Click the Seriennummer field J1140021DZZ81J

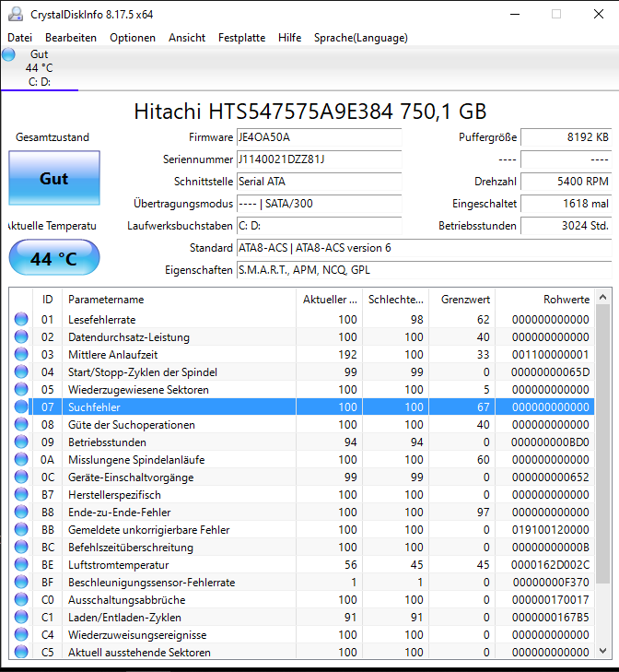coord(319,159)
